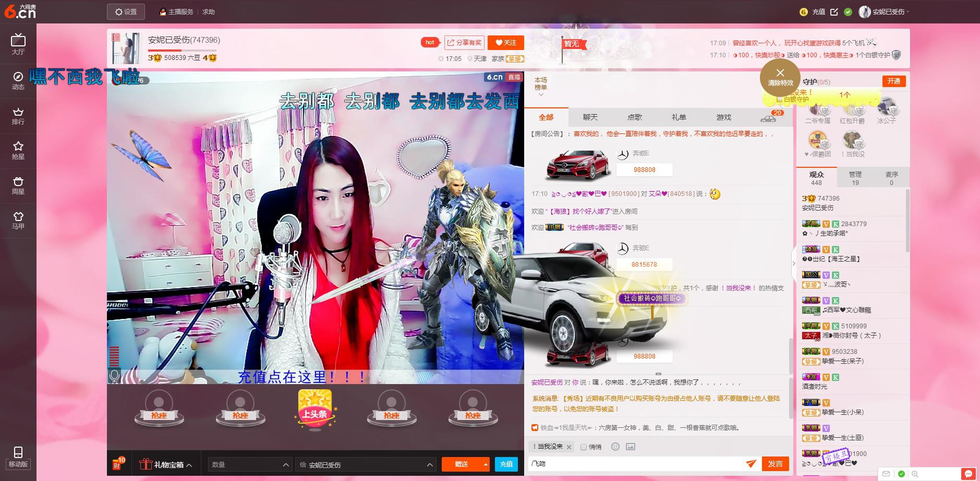Send the message with 发言 button
This screenshot has width=980, height=481.
775,464
